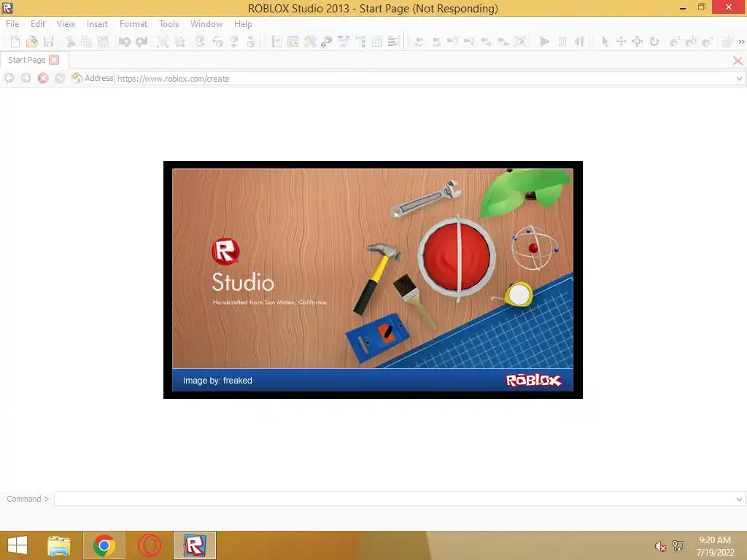Click the network tray icon
Screen dimensions: 747x560
point(678,546)
